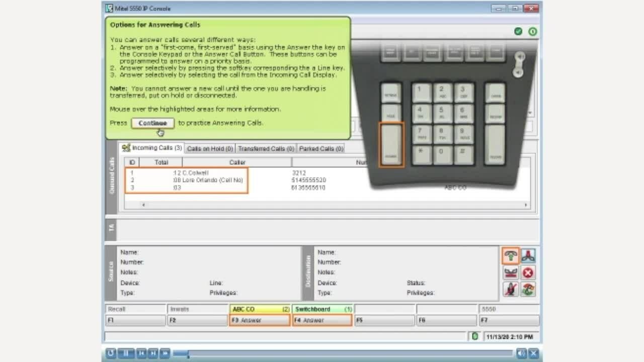Click keypad 8 TUV key

pos(442,134)
